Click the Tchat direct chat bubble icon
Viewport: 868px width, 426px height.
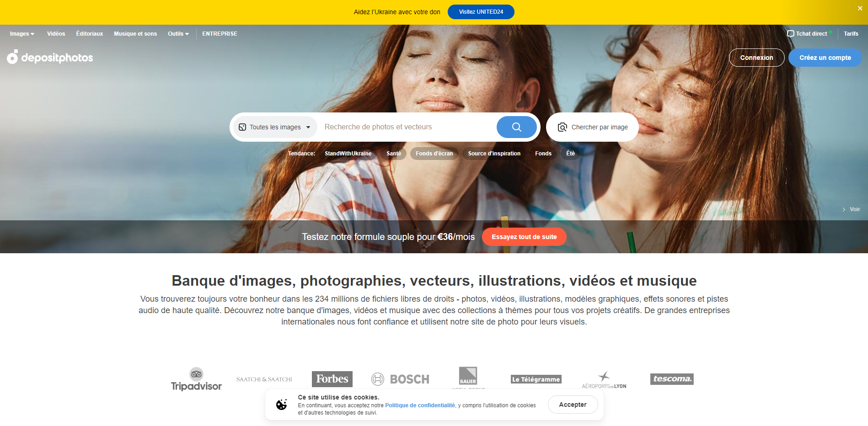pos(790,34)
